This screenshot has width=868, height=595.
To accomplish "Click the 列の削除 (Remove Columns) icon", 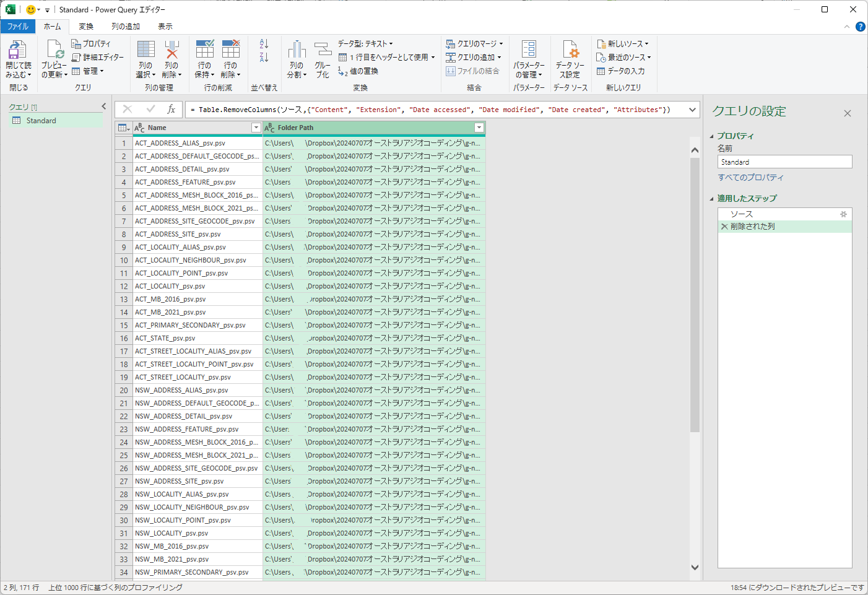I will [x=171, y=50].
